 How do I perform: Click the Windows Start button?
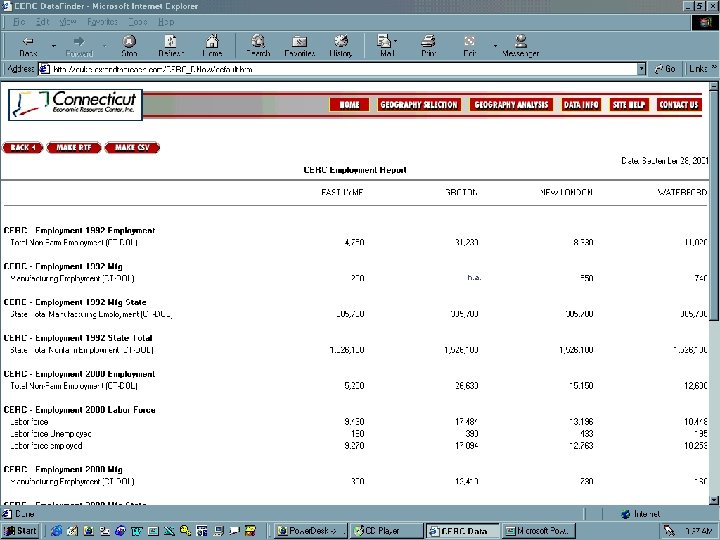click(21, 531)
